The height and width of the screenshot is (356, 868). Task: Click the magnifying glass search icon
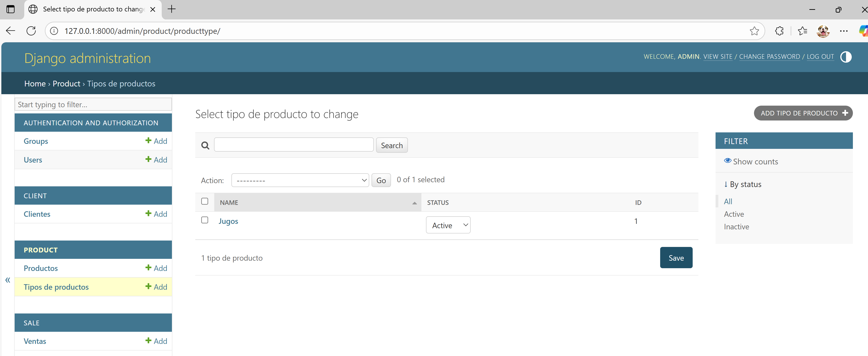click(x=205, y=145)
